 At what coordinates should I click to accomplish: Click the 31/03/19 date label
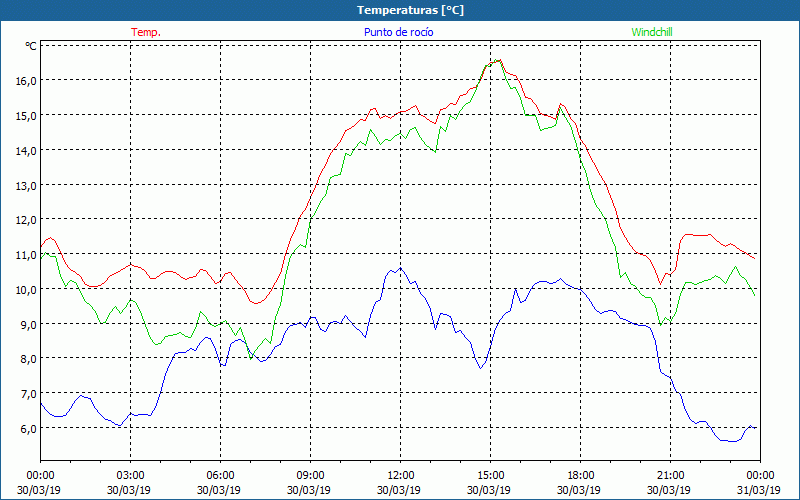(759, 490)
